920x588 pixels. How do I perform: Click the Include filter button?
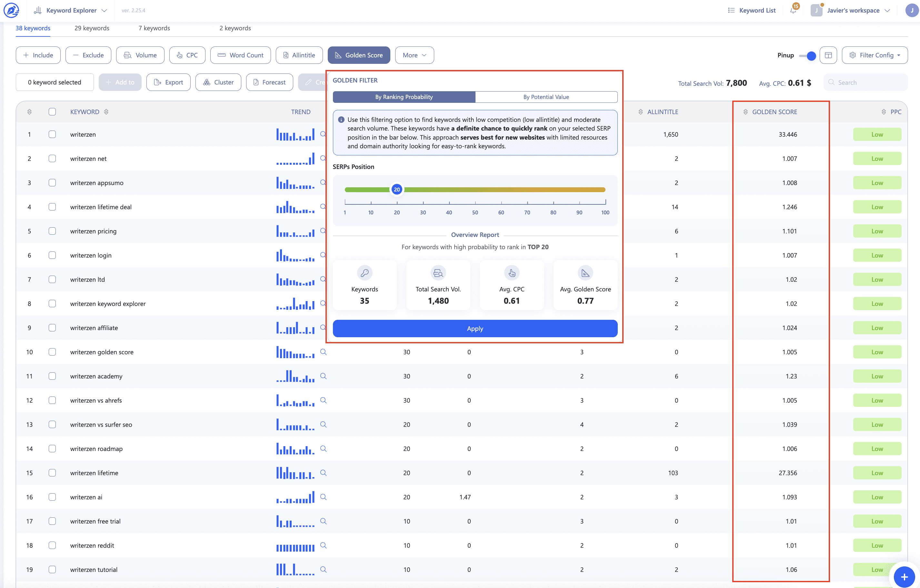(x=38, y=55)
